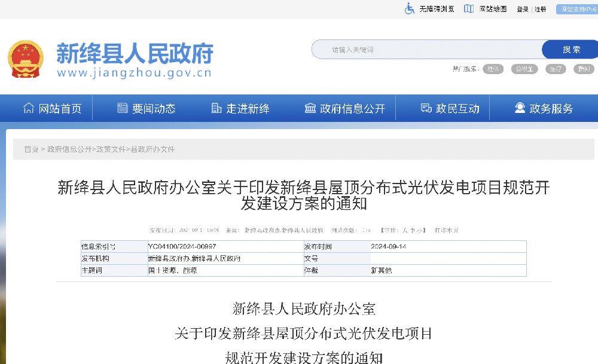This screenshot has height=364, width=598.
Task: Click the chat icon beside 政民互动
Action: click(425, 108)
